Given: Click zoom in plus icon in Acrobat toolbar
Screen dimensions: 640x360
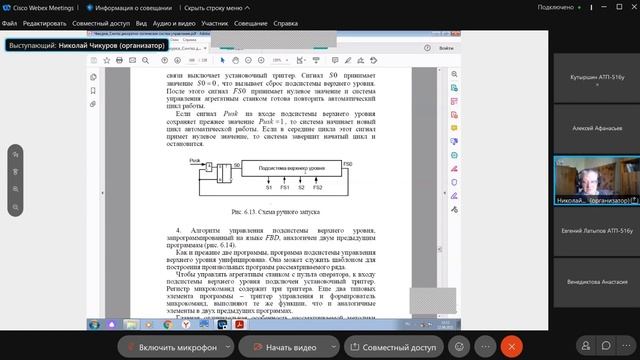Looking at the screenshot, I should click(261, 60).
